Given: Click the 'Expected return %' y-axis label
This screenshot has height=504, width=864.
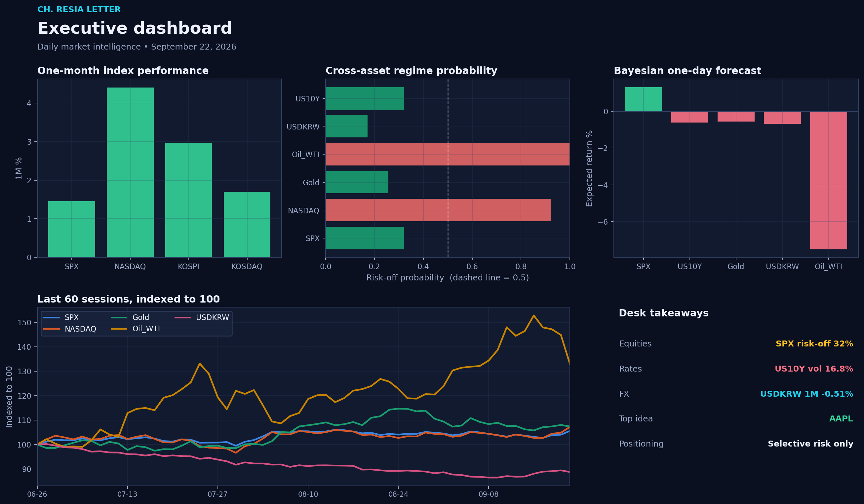Looking at the screenshot, I should pos(589,168).
